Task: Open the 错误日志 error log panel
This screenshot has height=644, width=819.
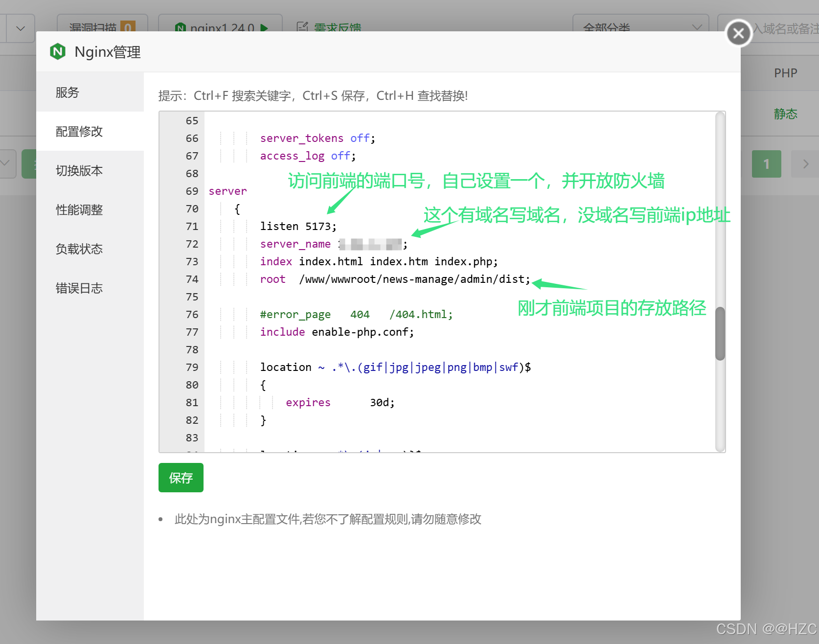Action: [79, 288]
